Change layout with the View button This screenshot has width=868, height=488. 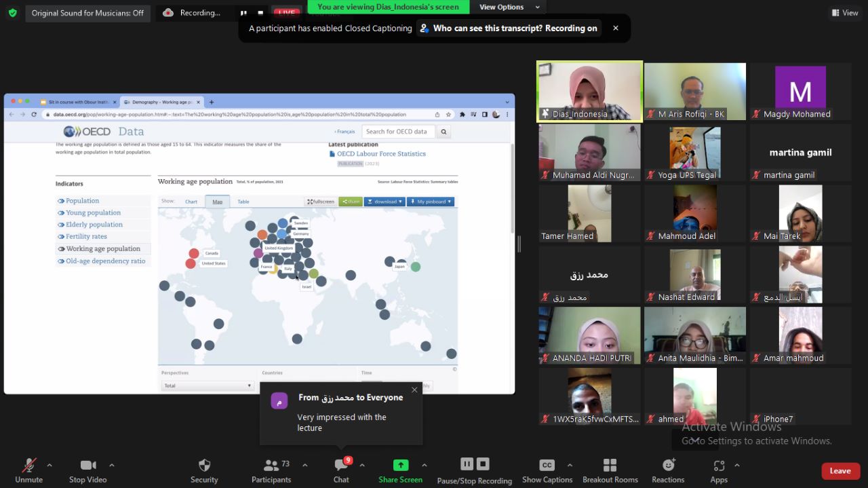pos(845,13)
